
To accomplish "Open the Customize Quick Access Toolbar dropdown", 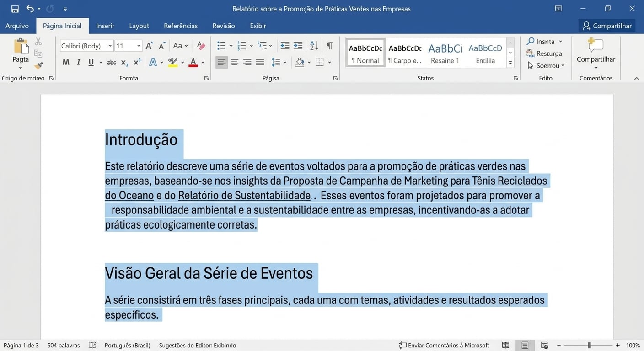I will click(65, 9).
